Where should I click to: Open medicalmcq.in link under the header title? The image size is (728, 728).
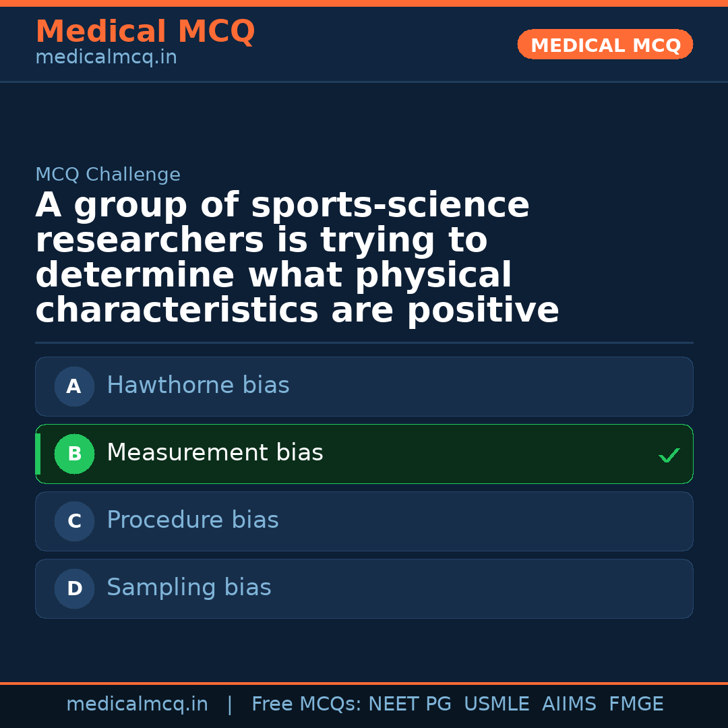click(106, 58)
